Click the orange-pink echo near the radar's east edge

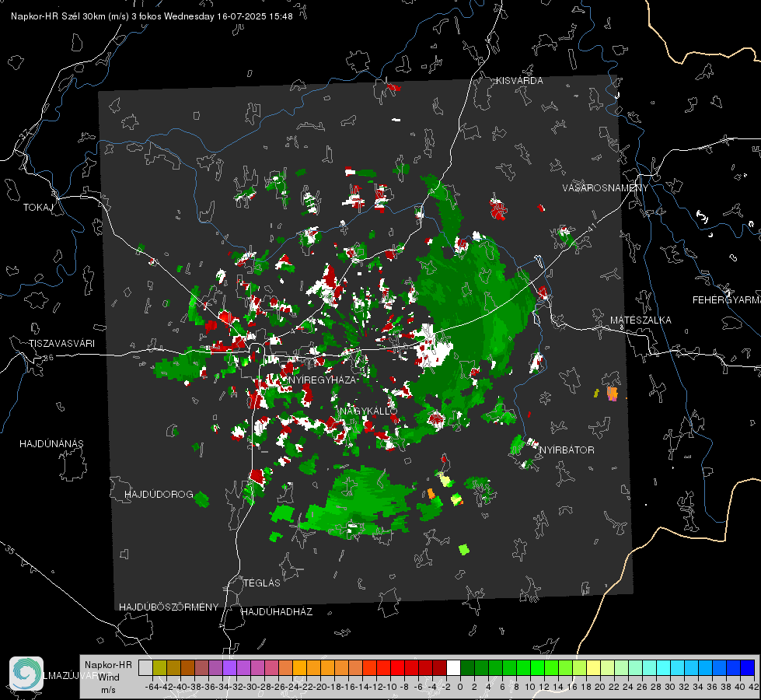[x=613, y=394]
